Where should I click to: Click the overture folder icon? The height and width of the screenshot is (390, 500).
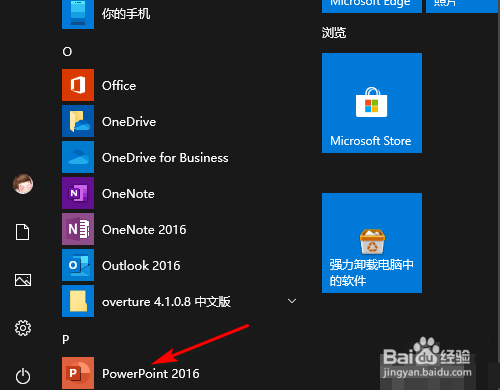[x=78, y=301]
